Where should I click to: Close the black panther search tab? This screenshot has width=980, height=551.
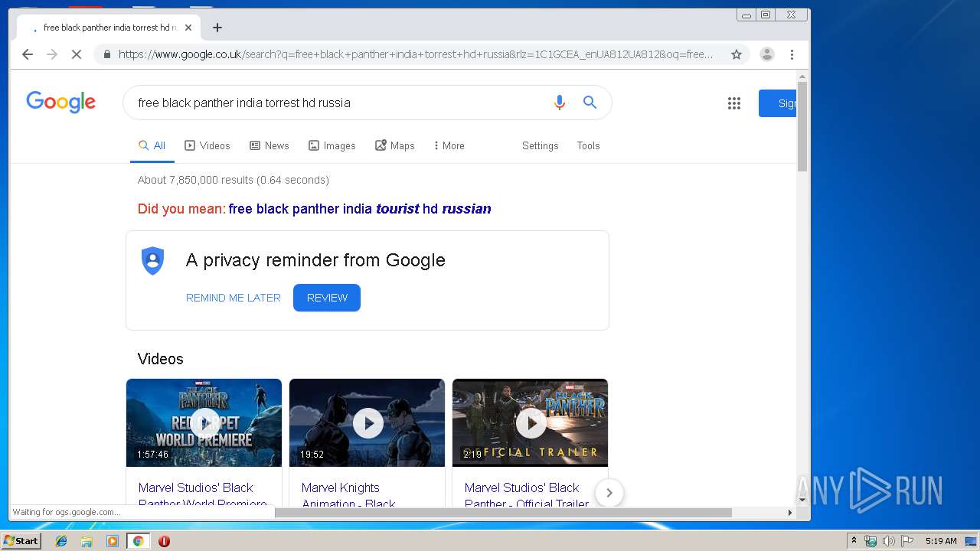[188, 28]
